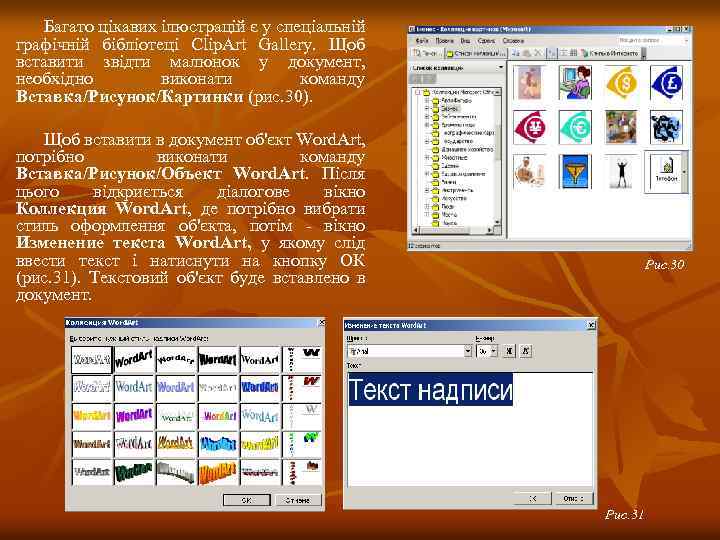Viewport: 720px width, 540px height.
Task: Click the paste icon in organizer toolbar
Action: (527, 53)
